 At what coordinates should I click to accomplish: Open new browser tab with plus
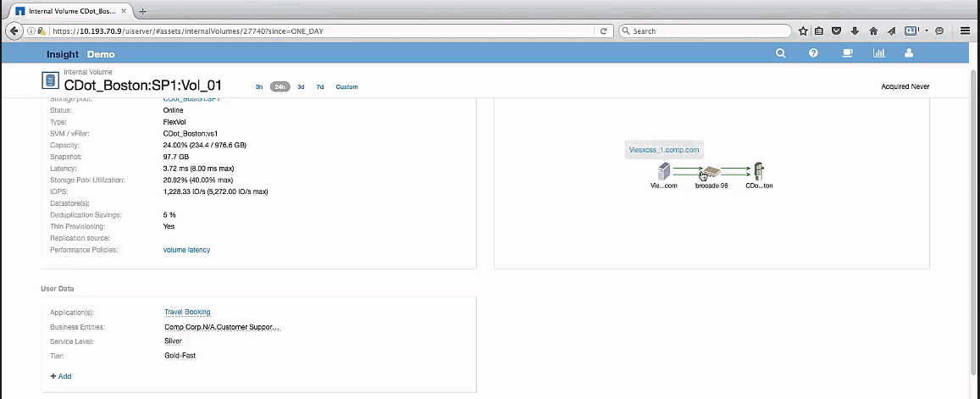pyautogui.click(x=143, y=11)
